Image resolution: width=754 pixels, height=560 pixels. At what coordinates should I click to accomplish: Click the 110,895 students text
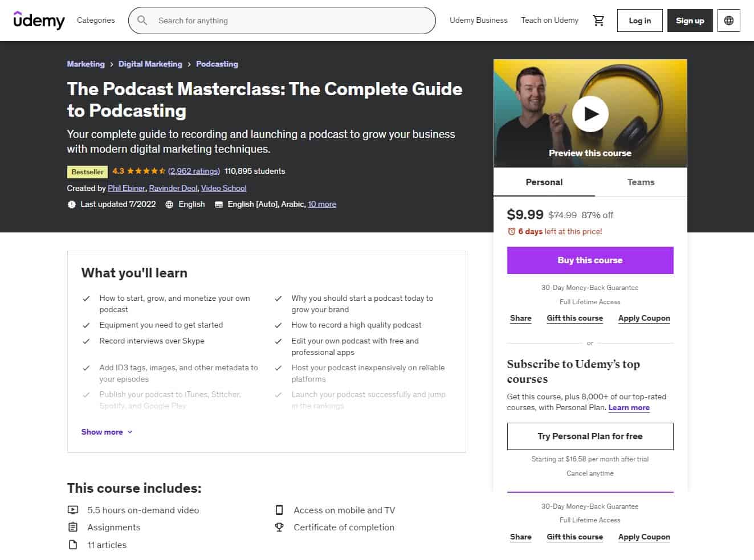(255, 171)
